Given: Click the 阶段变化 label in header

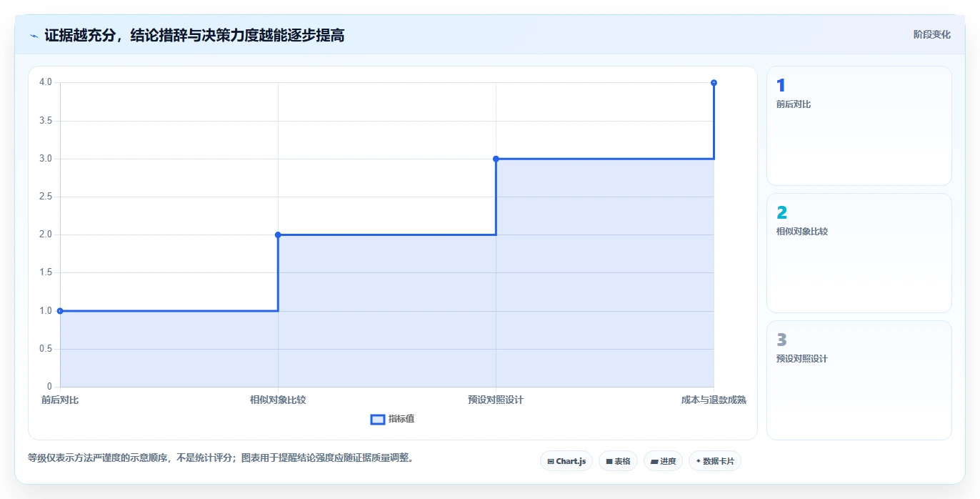Looking at the screenshot, I should [931, 34].
